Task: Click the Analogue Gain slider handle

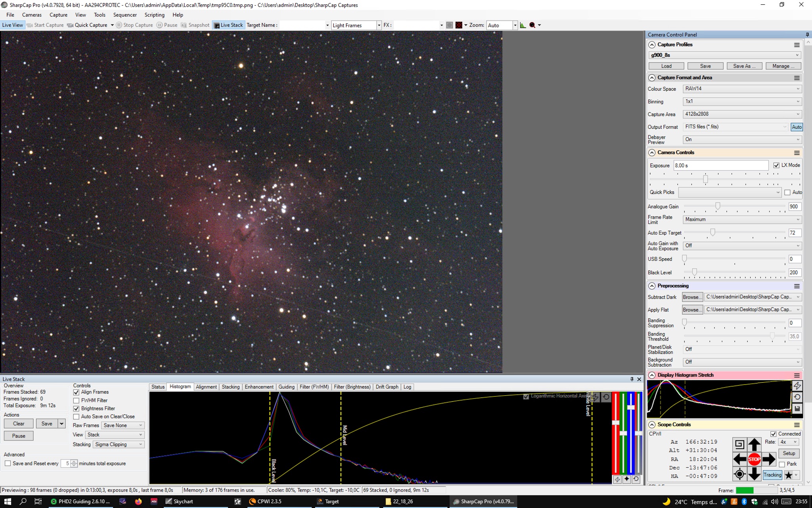Action: pyautogui.click(x=718, y=206)
